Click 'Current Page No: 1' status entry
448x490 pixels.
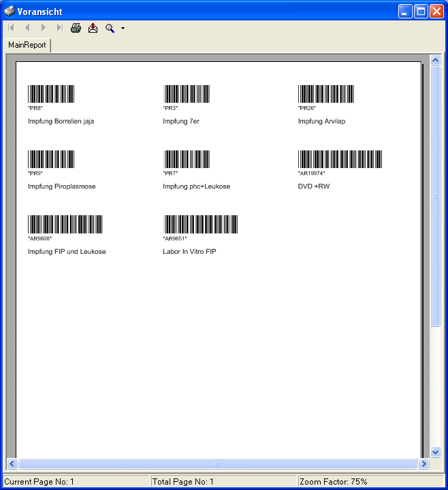tap(76, 482)
